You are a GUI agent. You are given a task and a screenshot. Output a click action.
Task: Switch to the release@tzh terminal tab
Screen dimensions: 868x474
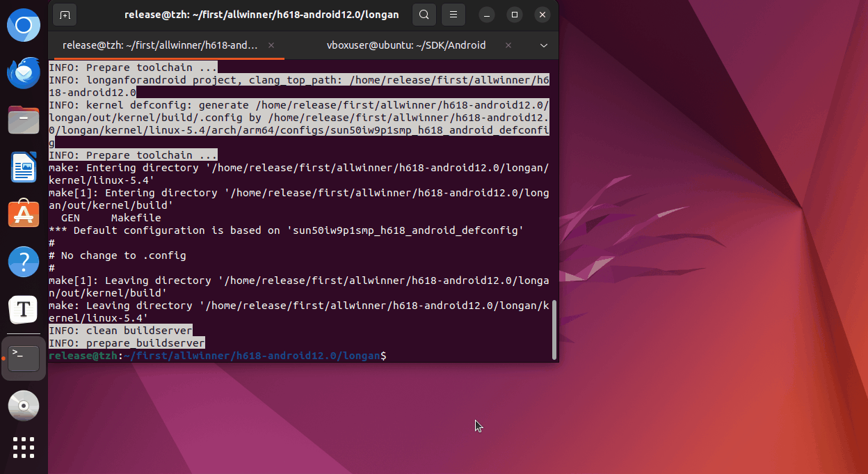[x=160, y=45]
